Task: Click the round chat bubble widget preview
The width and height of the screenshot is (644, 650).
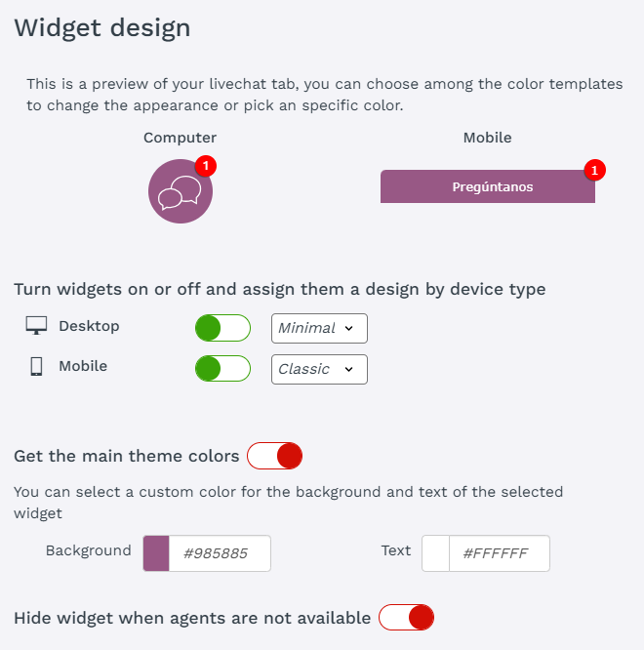Action: pos(181,191)
